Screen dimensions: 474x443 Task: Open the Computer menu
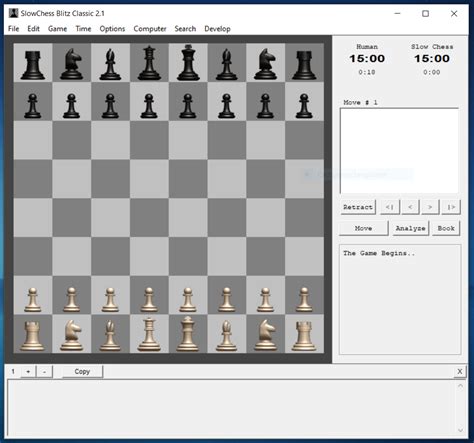[150, 29]
